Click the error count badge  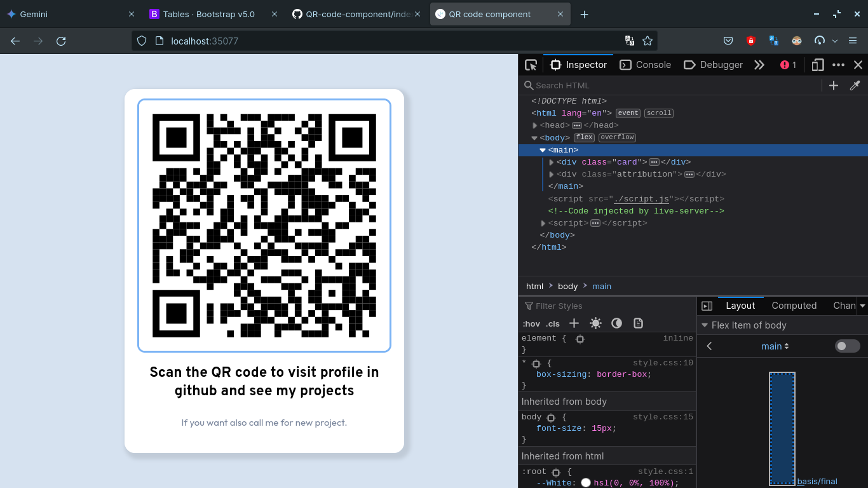[x=788, y=65]
